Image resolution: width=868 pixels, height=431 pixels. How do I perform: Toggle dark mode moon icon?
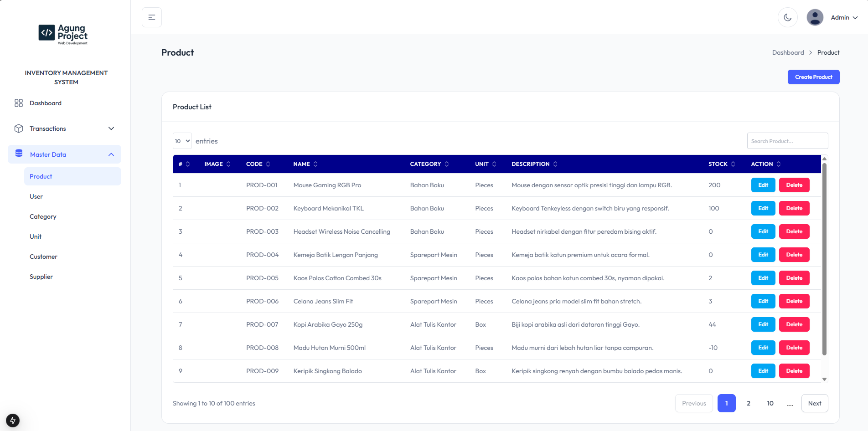coord(788,17)
